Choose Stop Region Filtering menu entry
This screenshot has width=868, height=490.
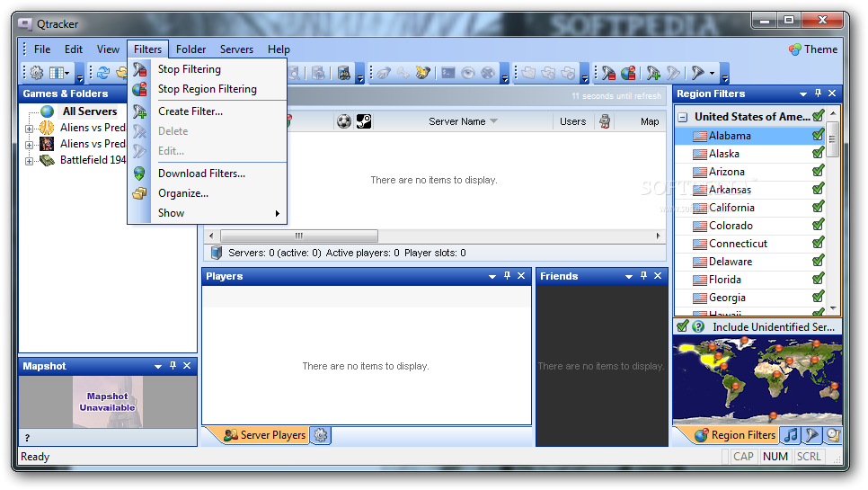pos(208,89)
